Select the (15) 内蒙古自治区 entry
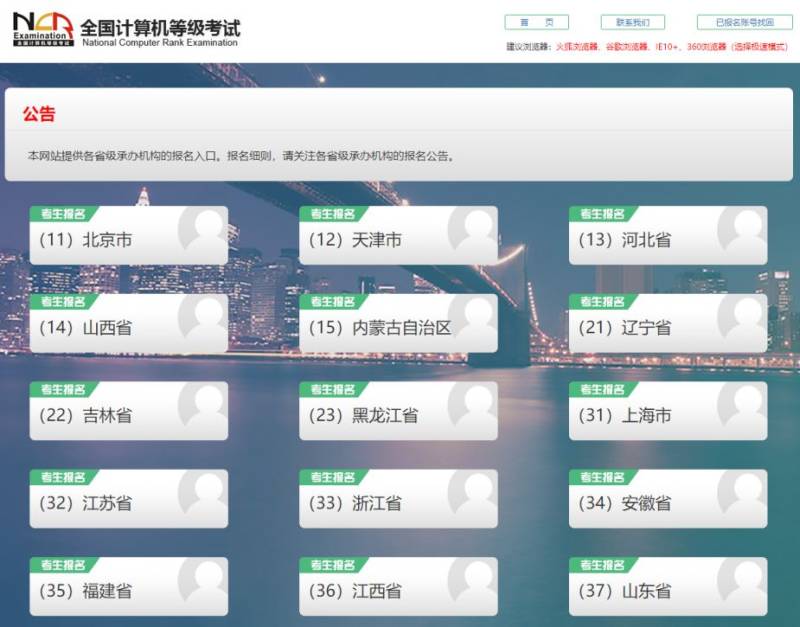Screen dimensions: 800x627 pos(398,323)
